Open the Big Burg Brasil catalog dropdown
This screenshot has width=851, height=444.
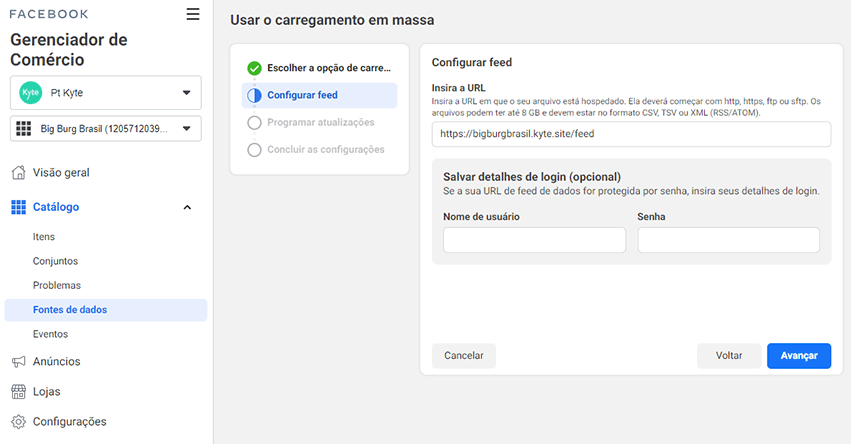[x=106, y=129]
